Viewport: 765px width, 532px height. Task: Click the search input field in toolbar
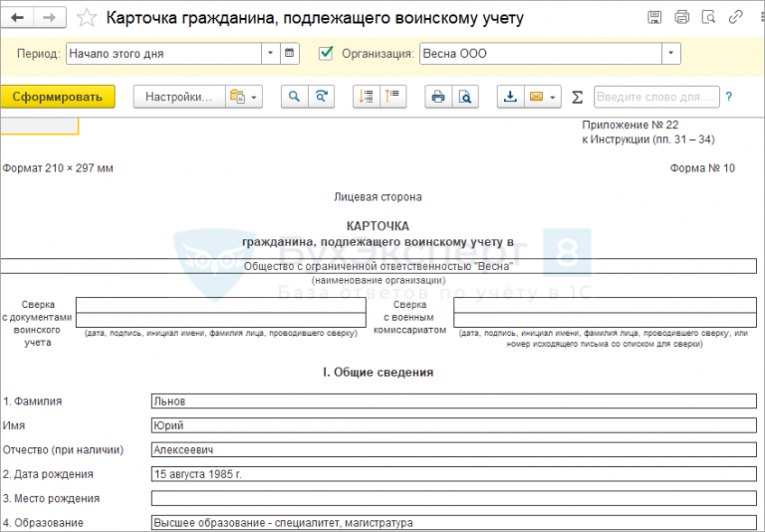[655, 97]
